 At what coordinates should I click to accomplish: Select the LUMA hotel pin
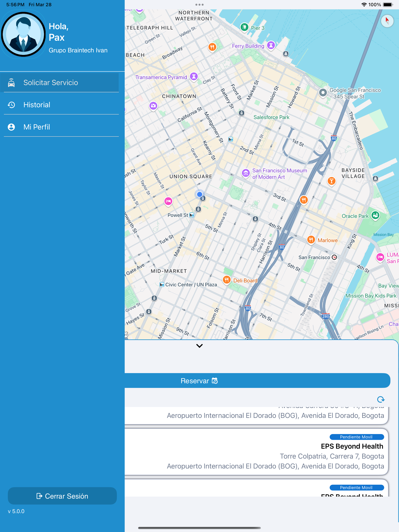tap(380, 258)
